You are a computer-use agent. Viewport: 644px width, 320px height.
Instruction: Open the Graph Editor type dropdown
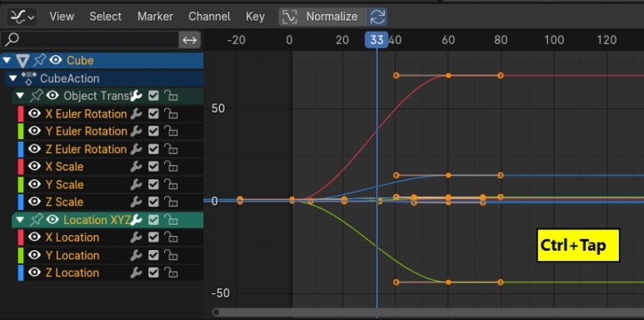[22, 17]
